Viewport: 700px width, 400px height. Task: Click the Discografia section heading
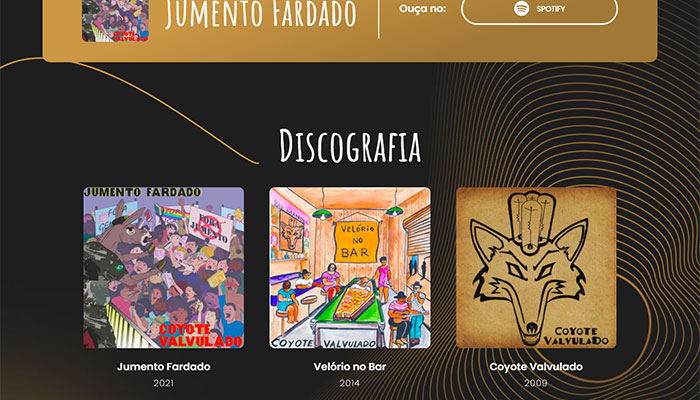(x=350, y=146)
